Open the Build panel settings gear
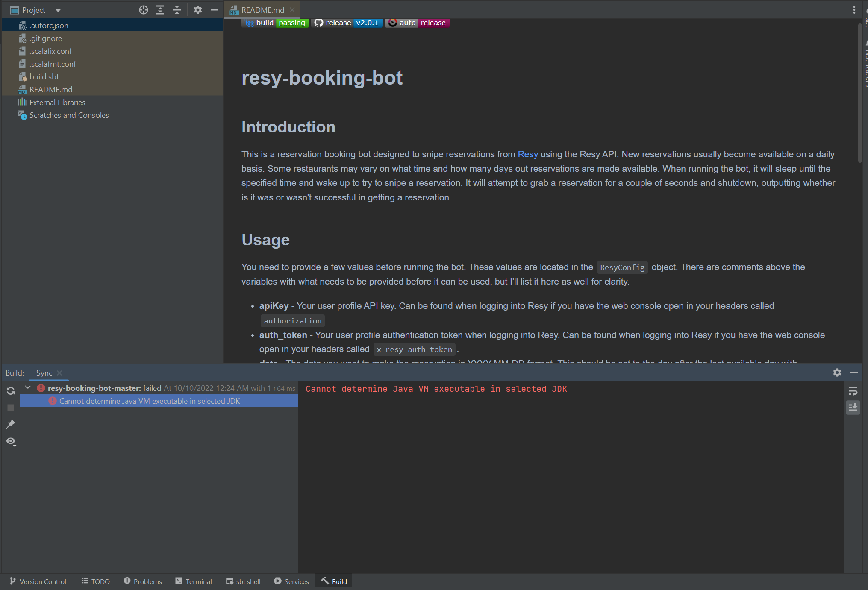The image size is (868, 590). (x=837, y=373)
